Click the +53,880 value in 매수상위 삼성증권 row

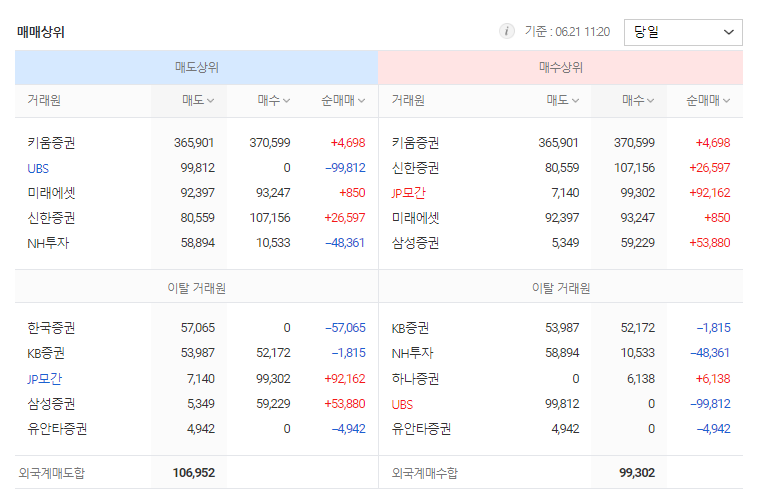[710, 243]
